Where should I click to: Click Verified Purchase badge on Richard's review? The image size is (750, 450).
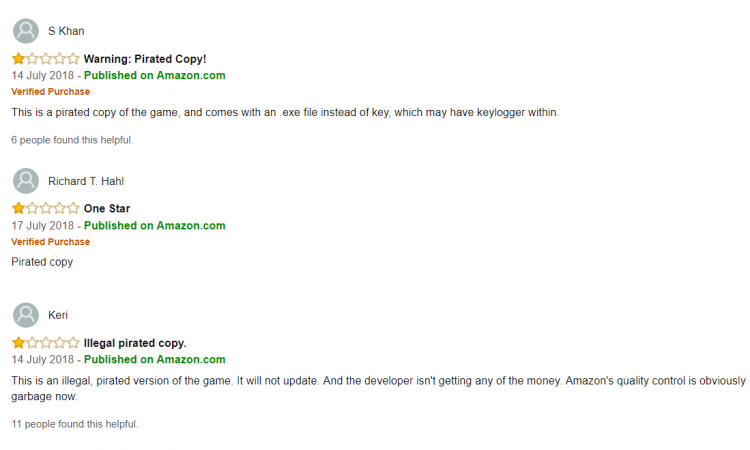(x=51, y=241)
